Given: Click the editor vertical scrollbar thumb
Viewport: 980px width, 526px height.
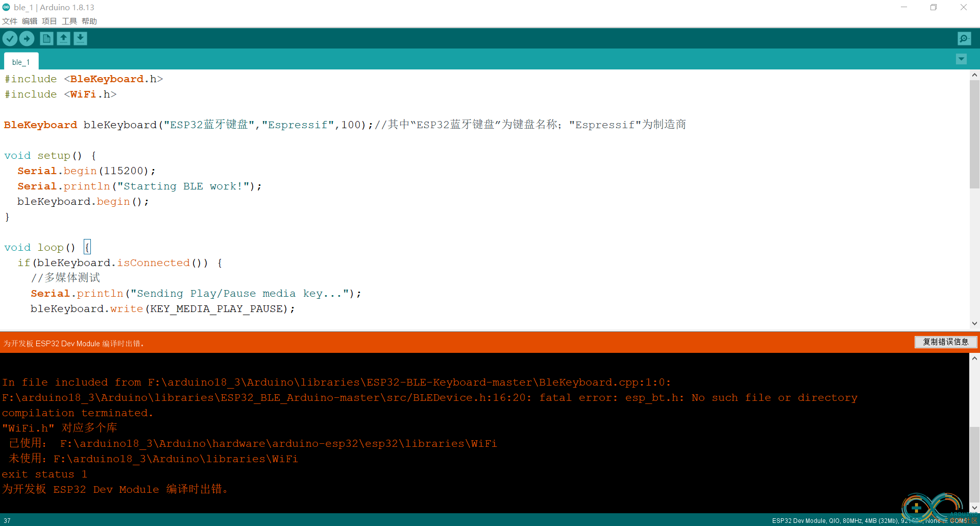Looking at the screenshot, I should click(x=974, y=134).
